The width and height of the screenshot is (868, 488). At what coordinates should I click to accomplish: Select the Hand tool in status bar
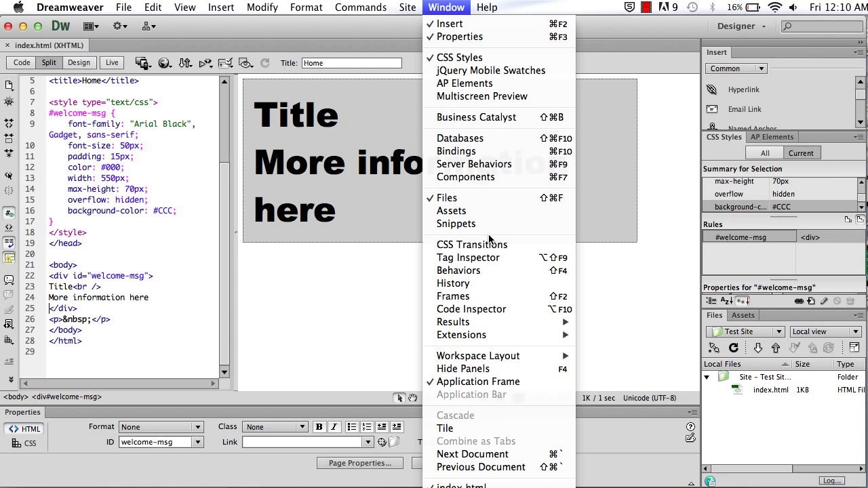pos(412,398)
